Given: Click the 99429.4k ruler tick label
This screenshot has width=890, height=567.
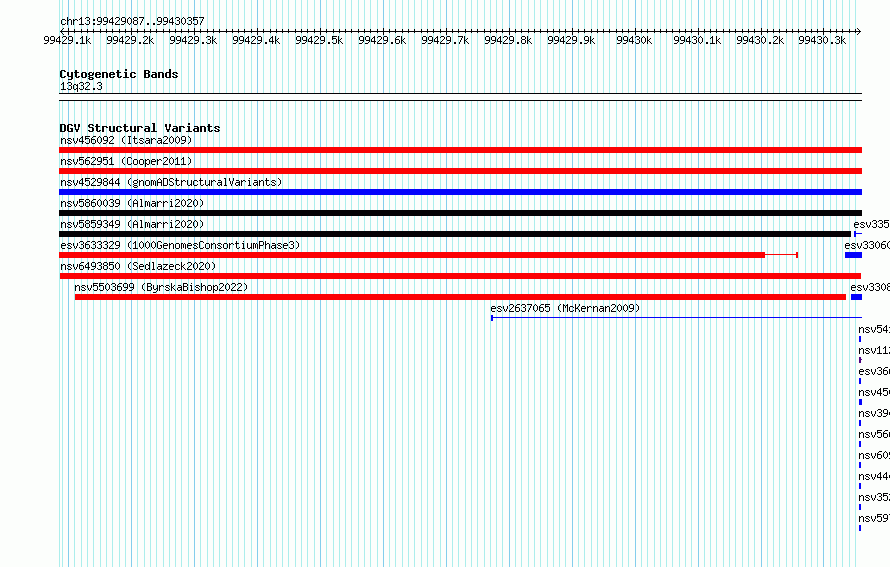Looking at the screenshot, I should [256, 40].
